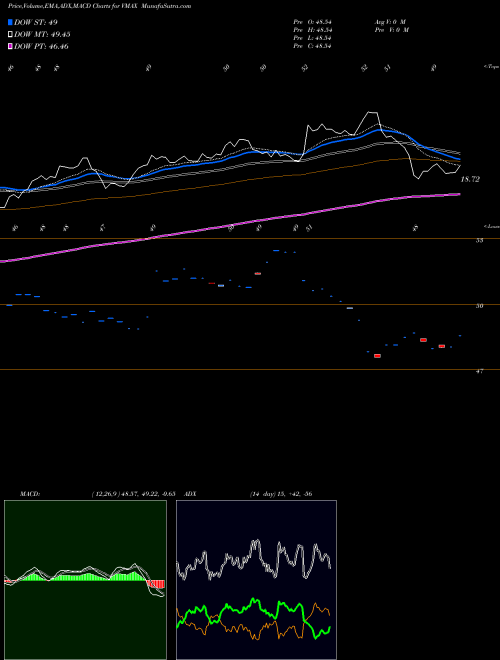Click the 'Pre O: 48.54' value
This screenshot has height=660, width=500.
click(x=312, y=22)
